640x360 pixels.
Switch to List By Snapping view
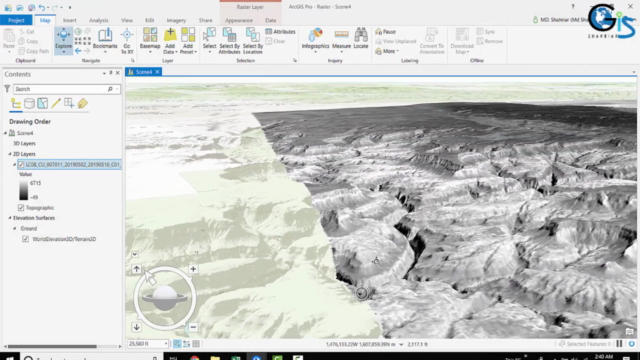[x=69, y=104]
